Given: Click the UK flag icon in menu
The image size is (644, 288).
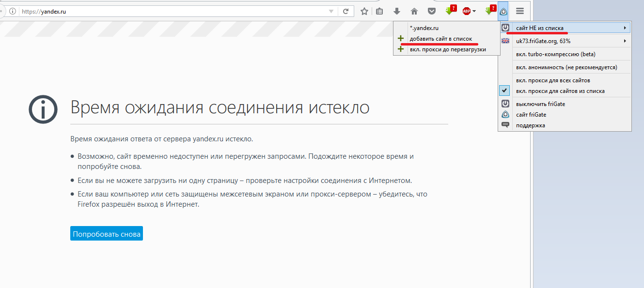Looking at the screenshot, I should pyautogui.click(x=505, y=41).
